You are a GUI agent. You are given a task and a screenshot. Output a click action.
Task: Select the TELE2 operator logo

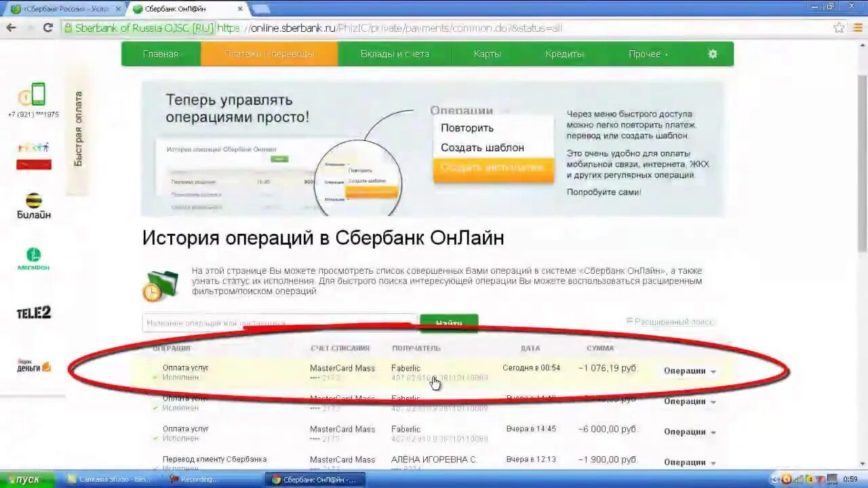tap(33, 312)
